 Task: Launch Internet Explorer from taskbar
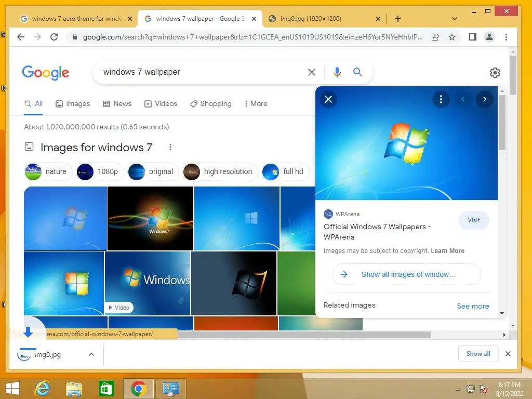coord(43,389)
